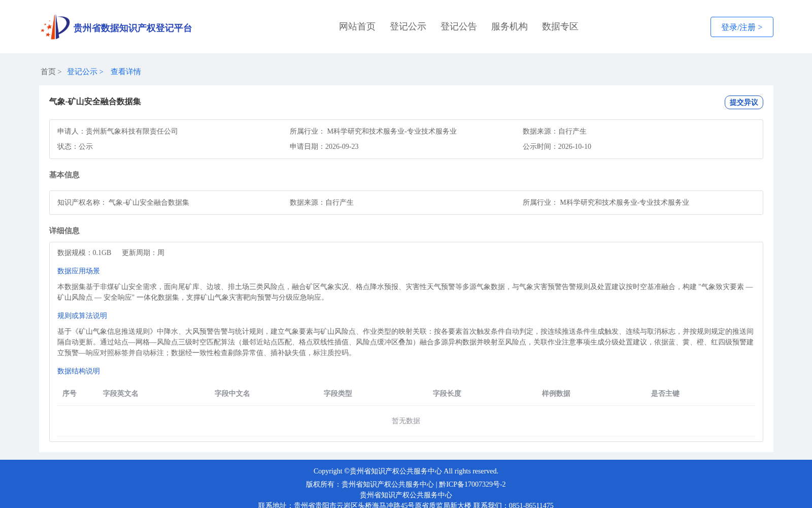
Task: Click the 规则或算法说明 subheading
Action: pyautogui.click(x=82, y=315)
